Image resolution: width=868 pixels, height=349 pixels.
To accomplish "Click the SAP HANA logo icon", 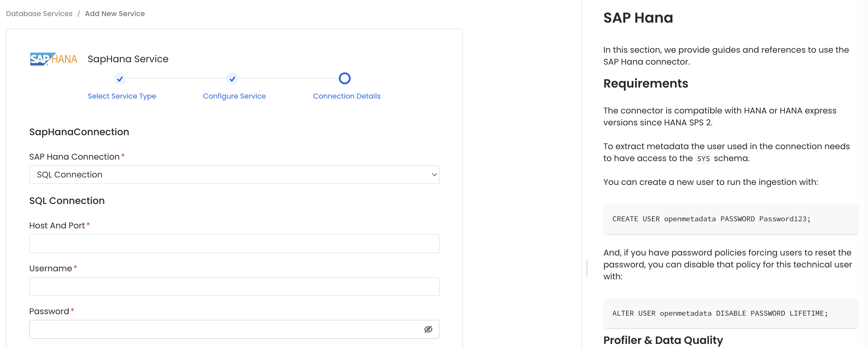I will tap(54, 58).
